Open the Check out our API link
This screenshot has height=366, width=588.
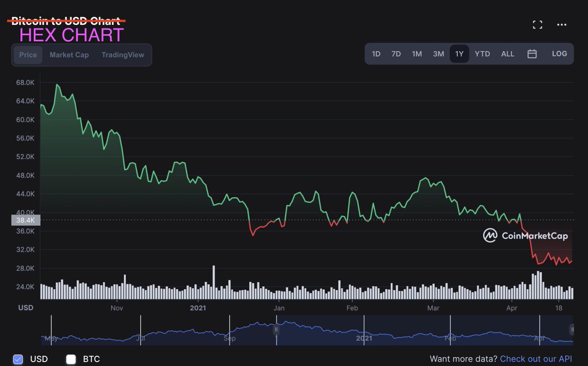[536, 359]
